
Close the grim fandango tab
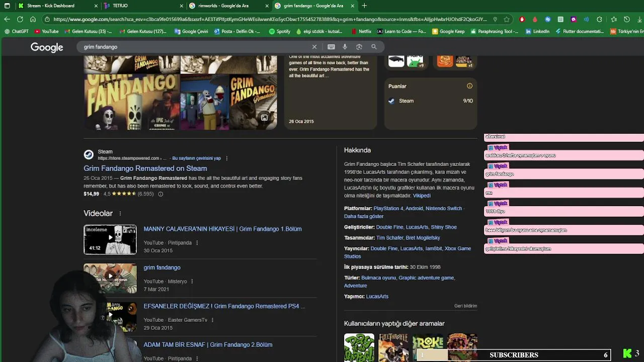[x=353, y=6]
